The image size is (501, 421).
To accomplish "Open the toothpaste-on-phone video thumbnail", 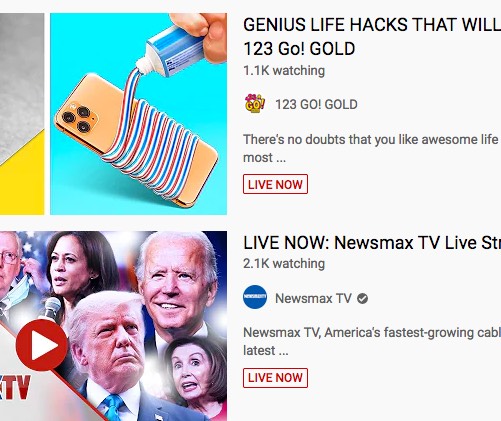I will point(138,114).
